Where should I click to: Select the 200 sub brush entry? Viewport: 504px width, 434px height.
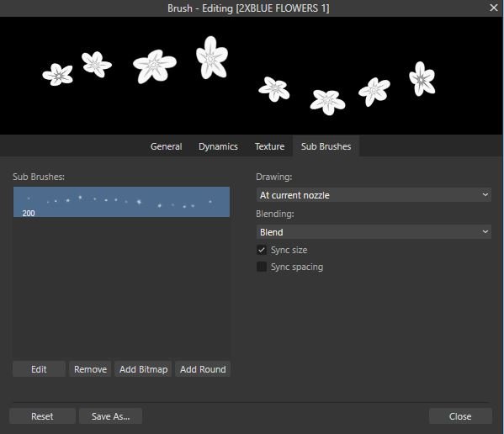121,202
